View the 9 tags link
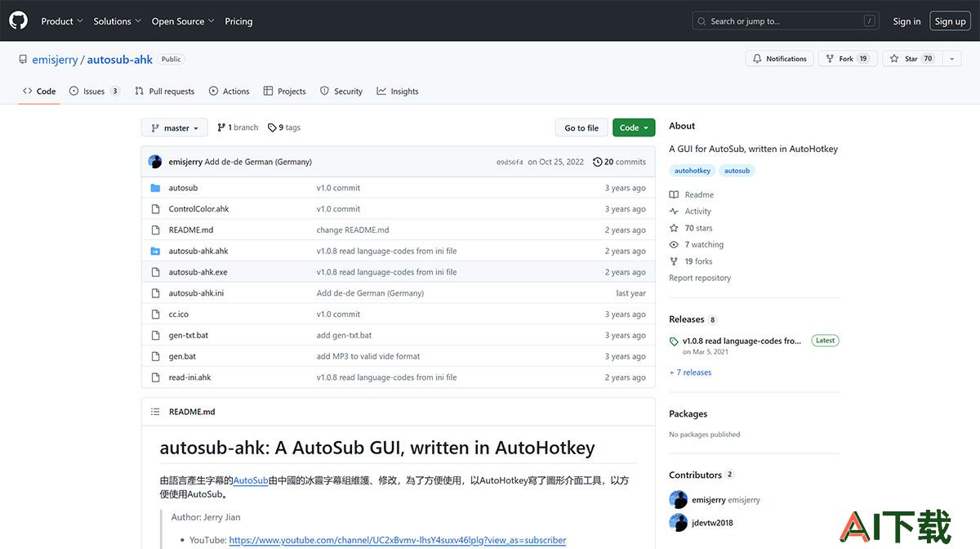Viewport: 980px width, 549px height. click(x=284, y=127)
